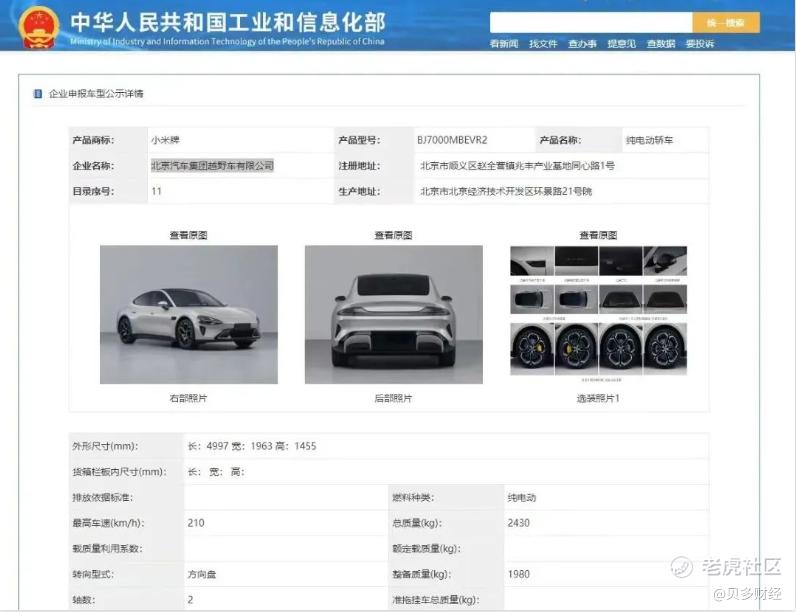Click the highlighted company name 北京汽车集团越野车有限公司

[212, 165]
